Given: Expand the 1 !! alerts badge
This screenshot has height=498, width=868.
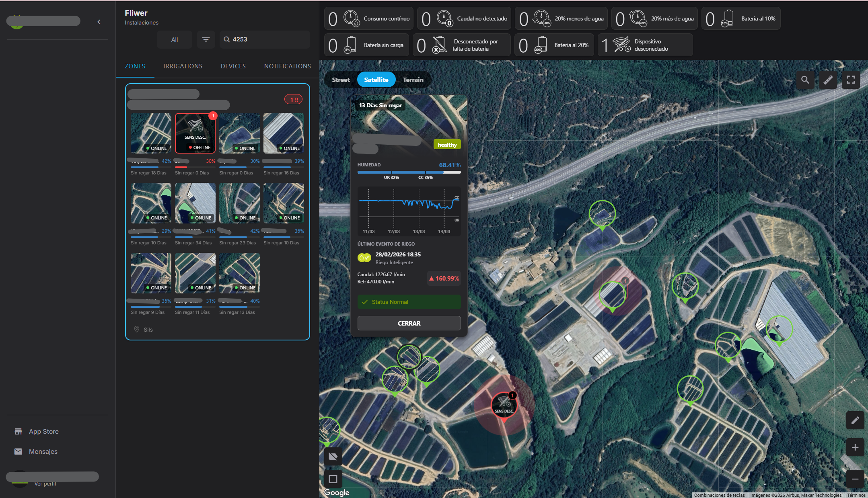Looking at the screenshot, I should (x=294, y=99).
